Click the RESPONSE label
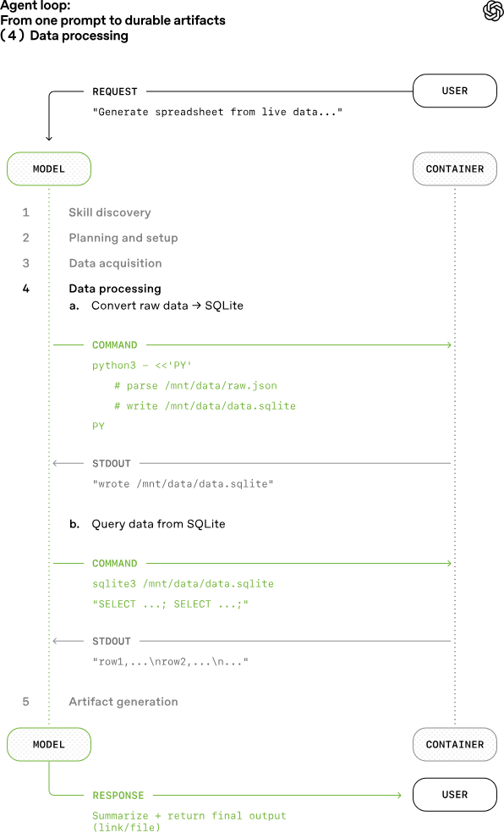Viewport: 504px width, 838px height. [118, 795]
